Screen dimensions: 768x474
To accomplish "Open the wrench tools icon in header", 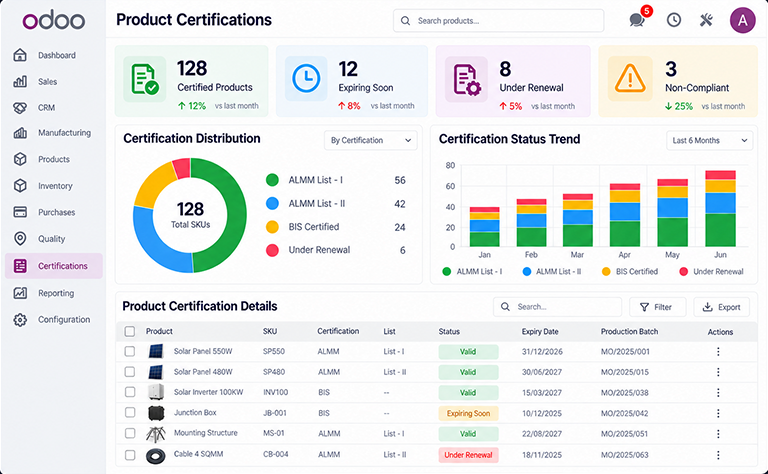I will point(706,20).
